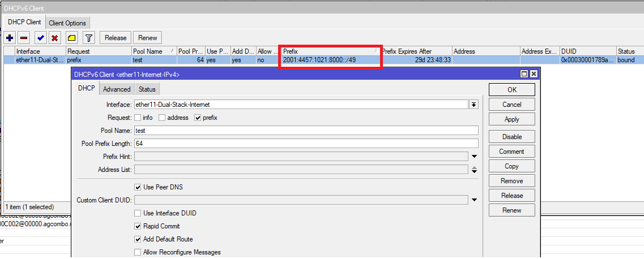Remove selected entry with red minus icon
The image size is (644, 259).
point(23,38)
